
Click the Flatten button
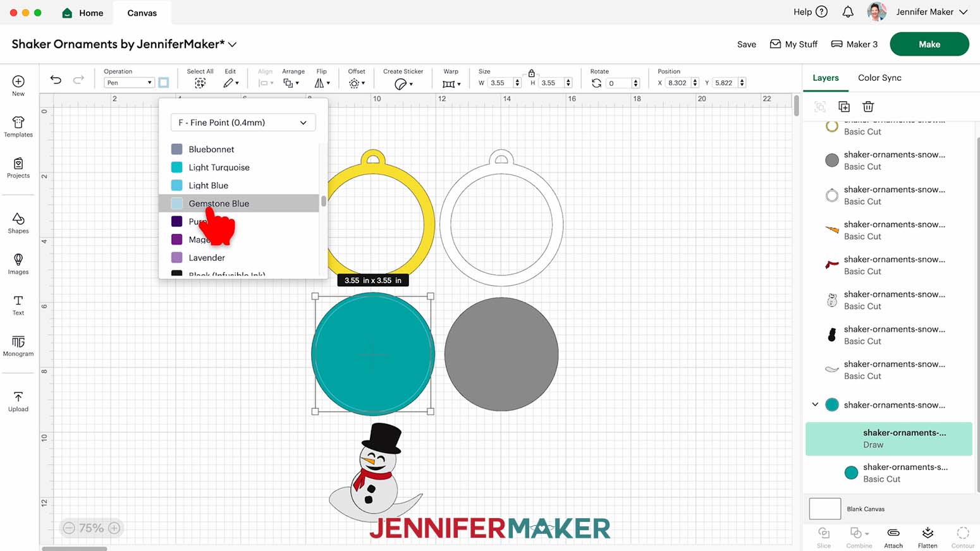(x=928, y=537)
